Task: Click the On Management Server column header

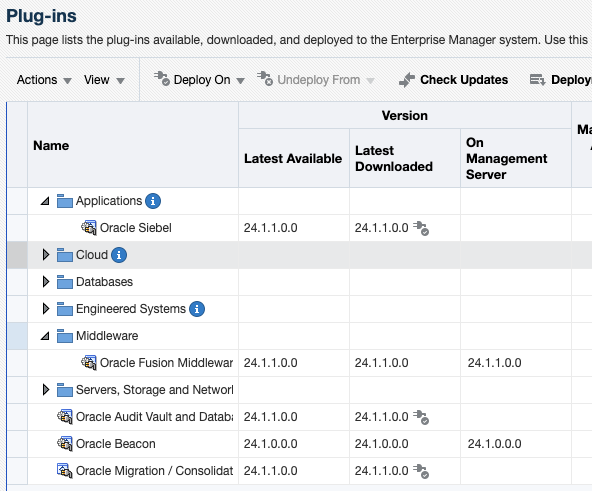Action: point(516,158)
